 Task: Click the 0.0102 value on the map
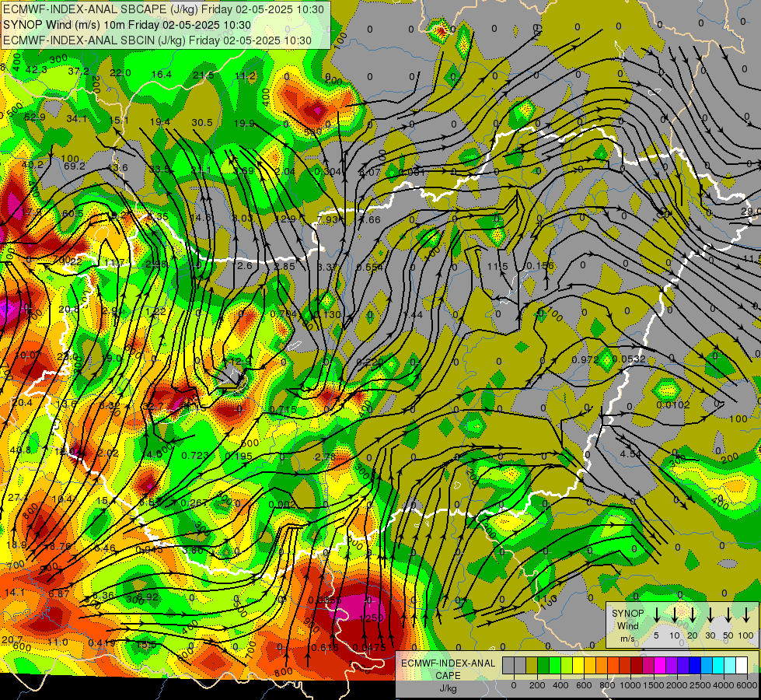pyautogui.click(x=673, y=404)
